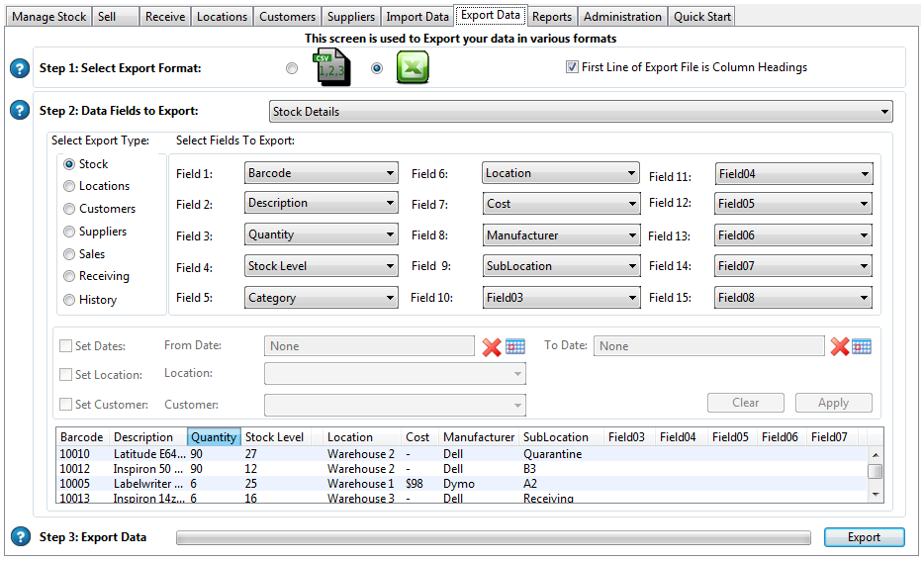Click the Step 3 export progress bar
The image size is (924, 561).
click(x=495, y=537)
